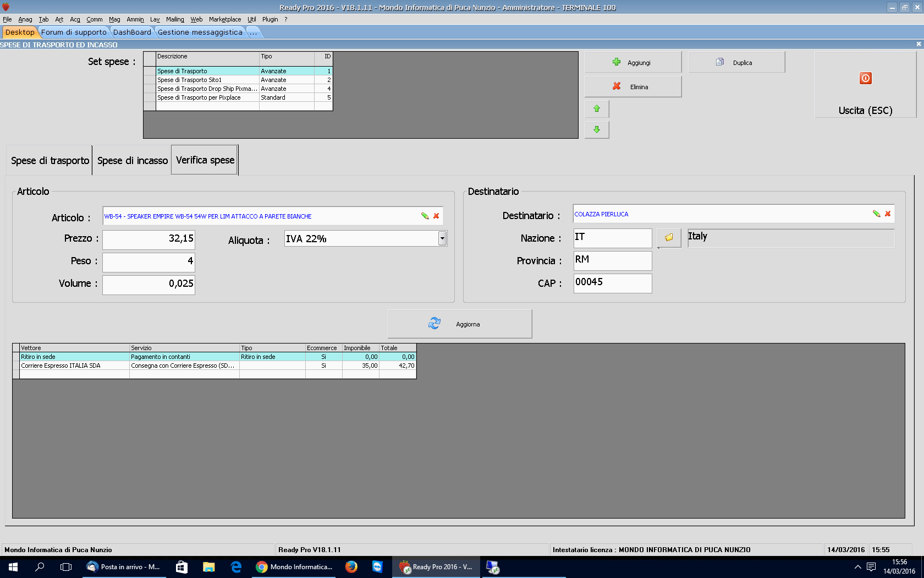Click the Volume input field
This screenshot has width=924, height=578.
click(x=148, y=284)
